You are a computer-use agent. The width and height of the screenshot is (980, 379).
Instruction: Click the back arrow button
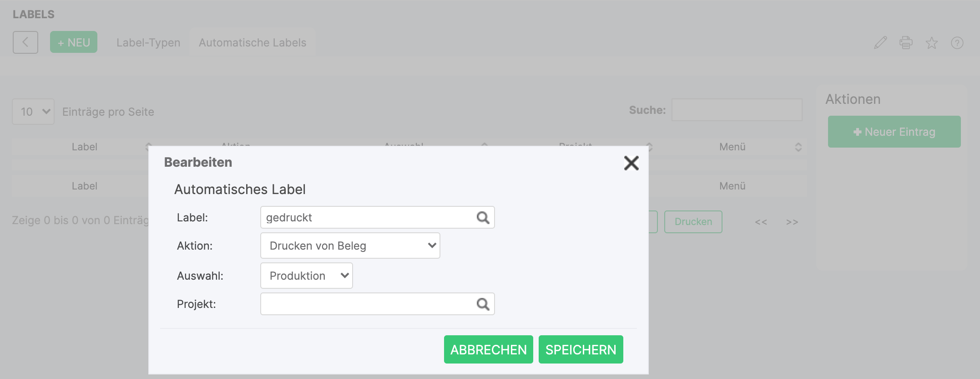[x=25, y=42]
